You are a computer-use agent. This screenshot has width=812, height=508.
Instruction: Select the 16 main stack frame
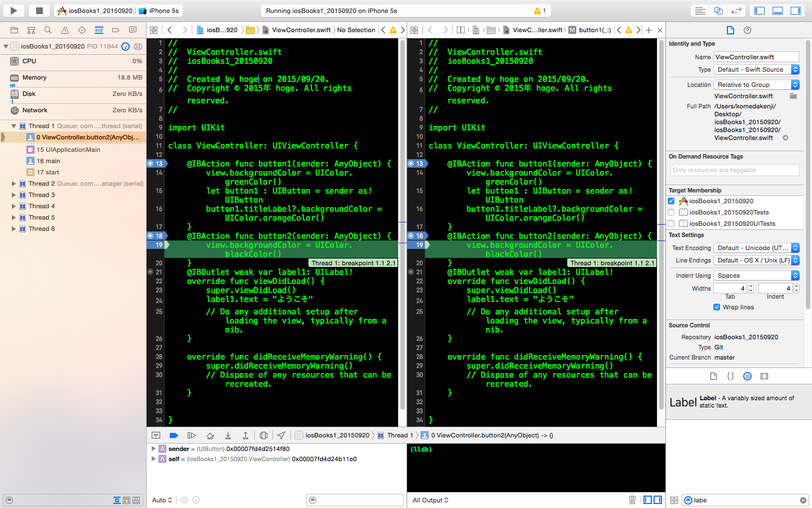coord(48,161)
